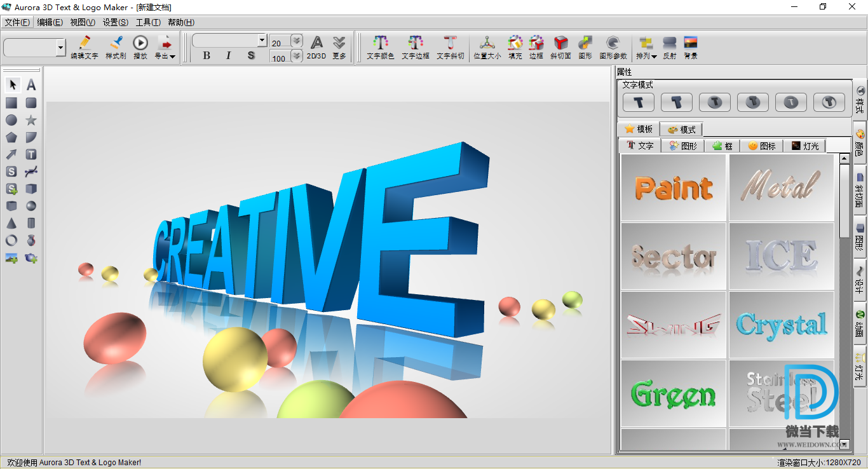Open the 文字颜色 text color tool
Screen dimensions: 868x469
pyautogui.click(x=381, y=48)
